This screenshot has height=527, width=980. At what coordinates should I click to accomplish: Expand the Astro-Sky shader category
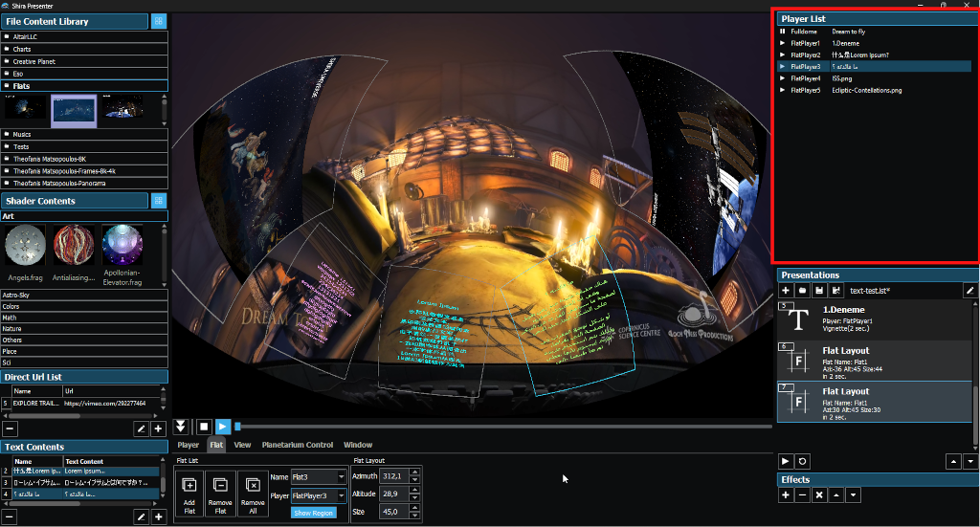(x=84, y=295)
